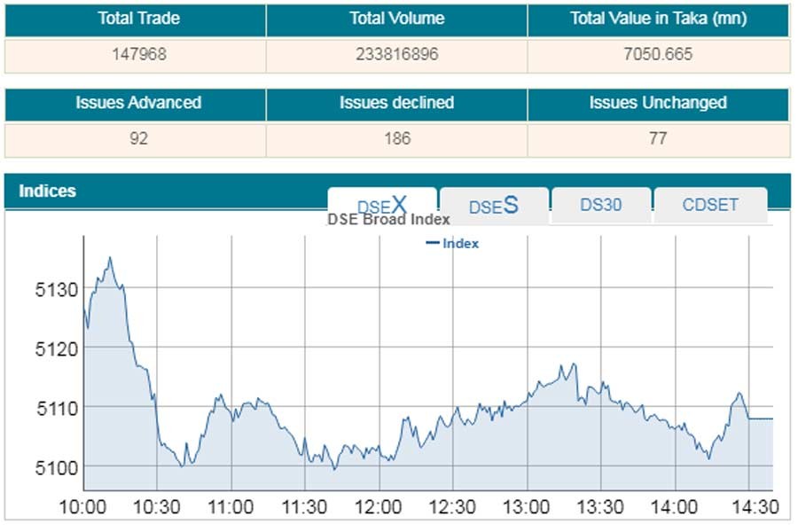Switch to the DSEX index tab
798x532 pixels.
pyautogui.click(x=382, y=204)
